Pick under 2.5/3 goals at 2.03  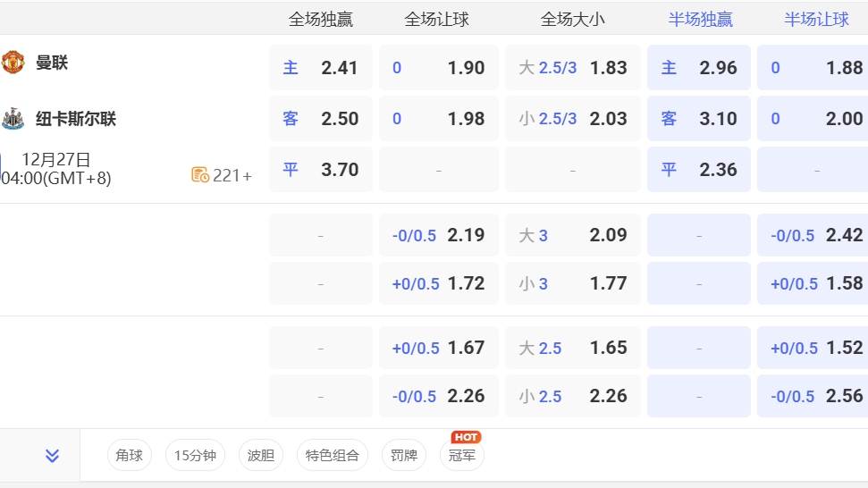click(x=572, y=119)
